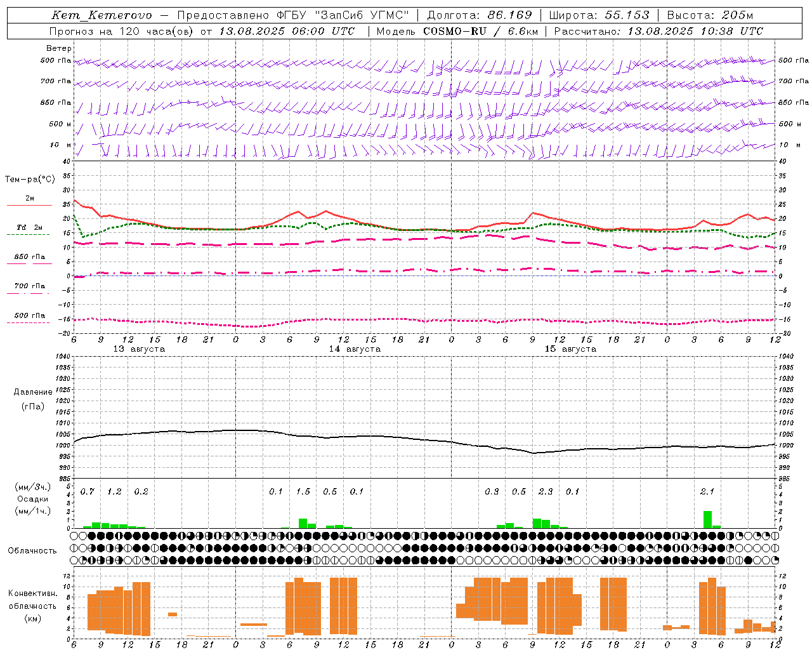Image resolution: width=812 pixels, height=650 pixels.
Task: Click the 'Долгота: 86.169' longitude value
Action: (x=480, y=15)
